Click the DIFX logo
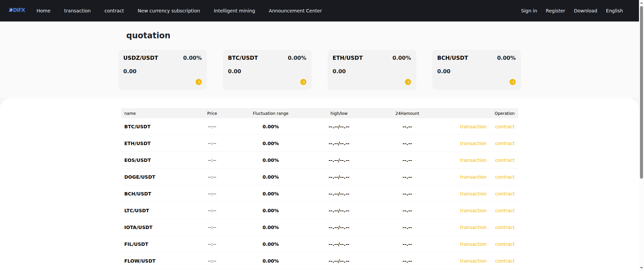Screen dimensions: 644x271 point(17,10)
